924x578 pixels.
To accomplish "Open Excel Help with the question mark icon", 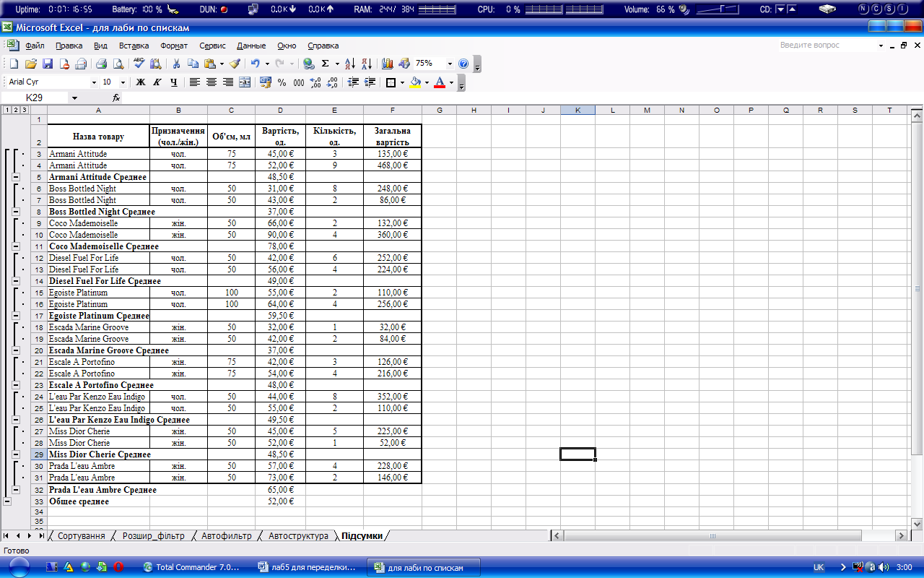I will 463,64.
